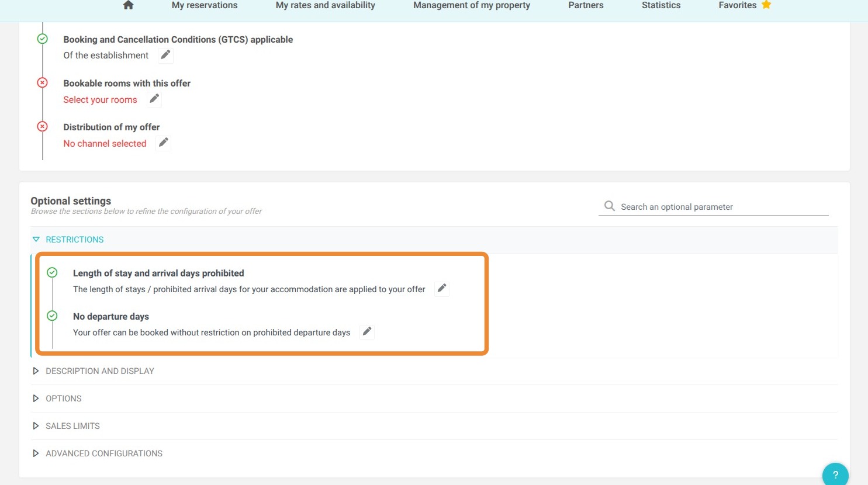Open the Statistics menu
Viewport: 868px width, 485px height.
pyautogui.click(x=661, y=5)
